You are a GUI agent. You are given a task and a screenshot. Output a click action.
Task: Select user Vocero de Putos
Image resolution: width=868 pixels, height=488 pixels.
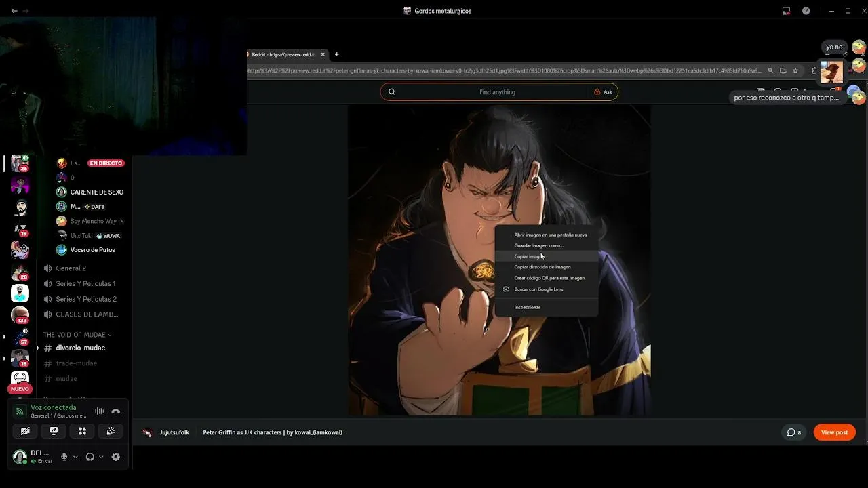(x=92, y=250)
